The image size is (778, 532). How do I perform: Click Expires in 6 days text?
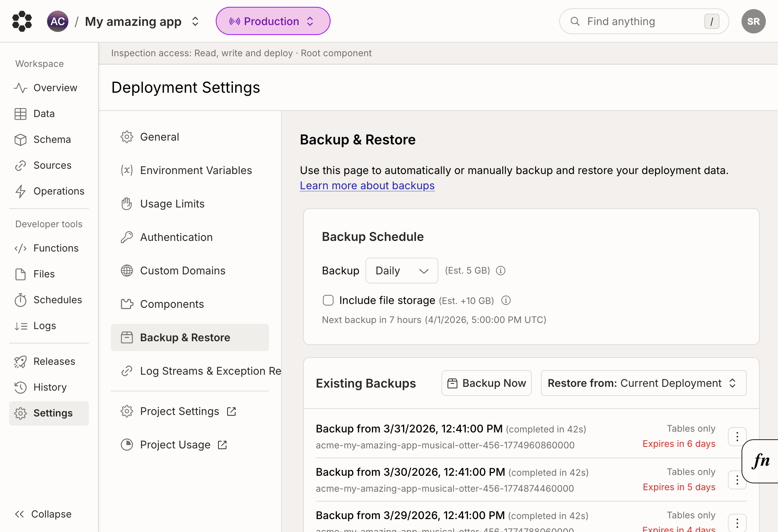[x=679, y=444]
